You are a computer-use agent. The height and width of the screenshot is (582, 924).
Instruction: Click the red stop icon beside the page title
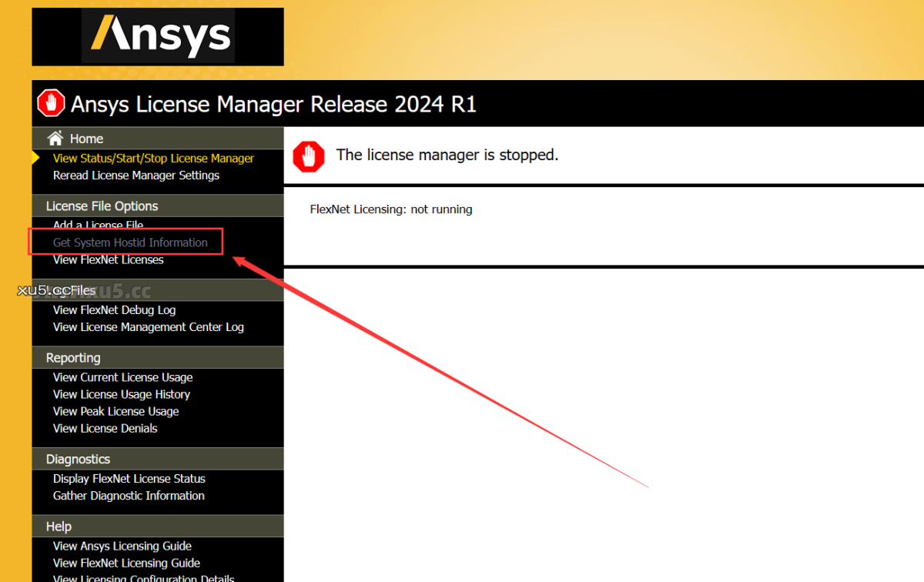(x=50, y=102)
